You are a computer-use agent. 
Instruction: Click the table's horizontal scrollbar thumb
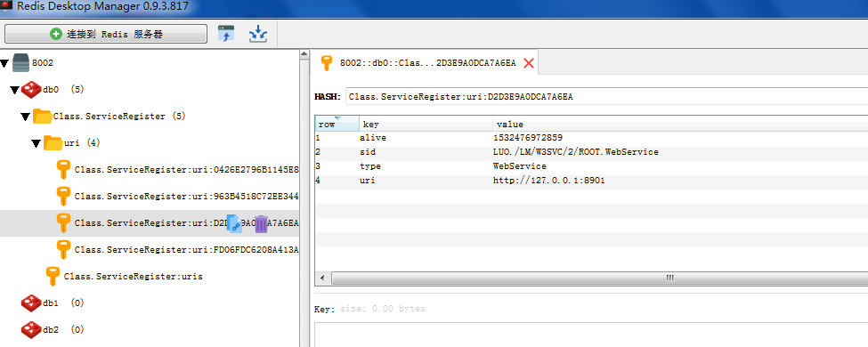599,278
